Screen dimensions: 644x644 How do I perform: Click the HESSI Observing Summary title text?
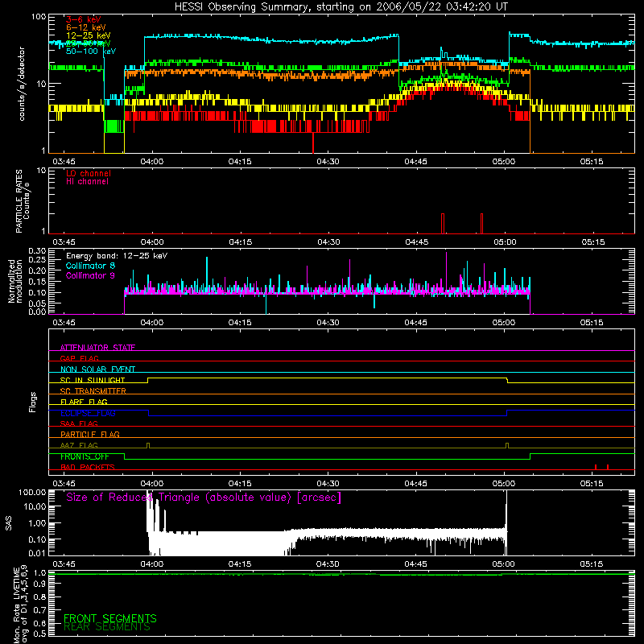click(x=341, y=6)
